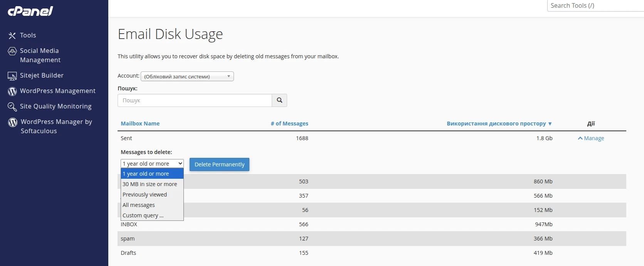Screen dimensions: 644x266
Task: Collapse the Messages to delete select box
Action: click(152, 164)
